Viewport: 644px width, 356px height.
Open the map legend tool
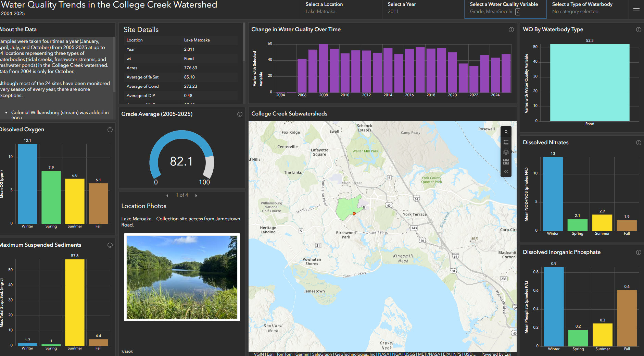pyautogui.click(x=506, y=143)
